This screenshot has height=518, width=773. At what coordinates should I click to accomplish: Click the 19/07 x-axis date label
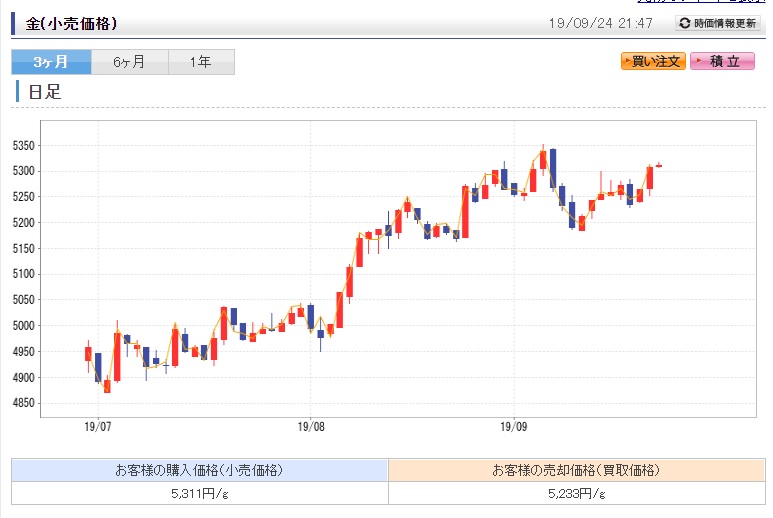[x=98, y=427]
